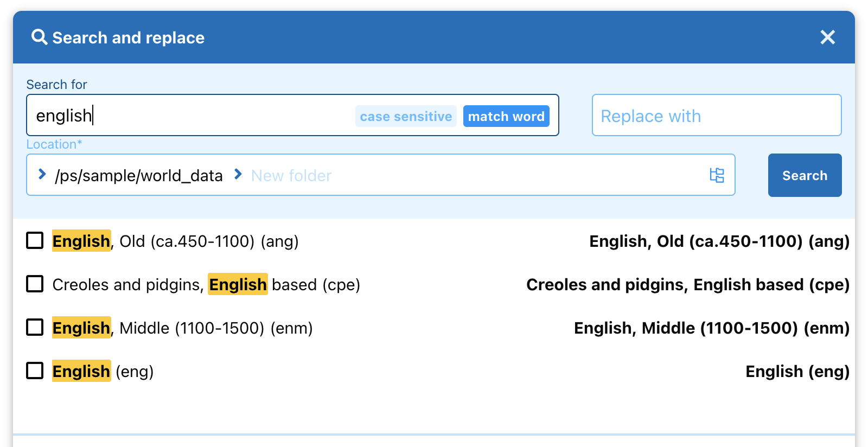Click bold title 'English (eng)' on right
The width and height of the screenshot is (868, 447).
tap(797, 371)
